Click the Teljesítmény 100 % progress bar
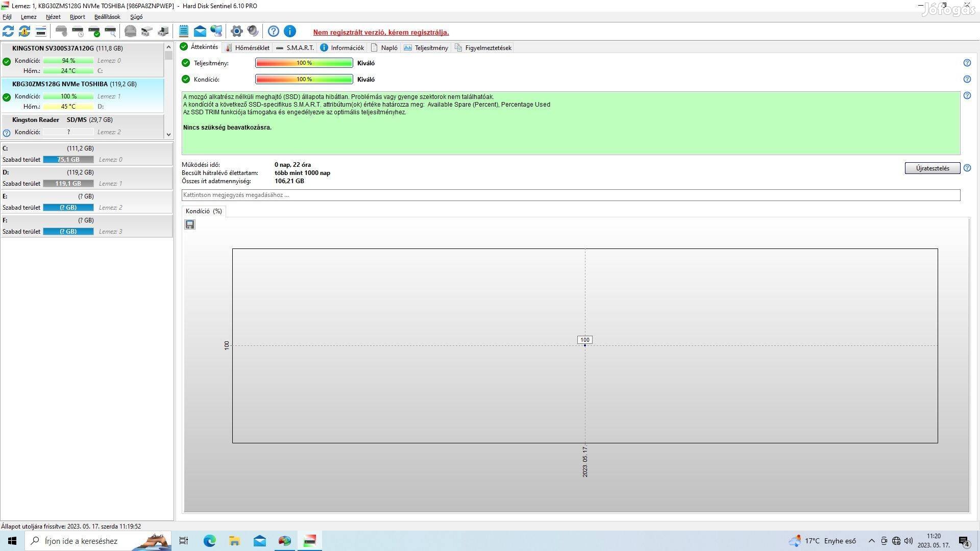 point(304,63)
